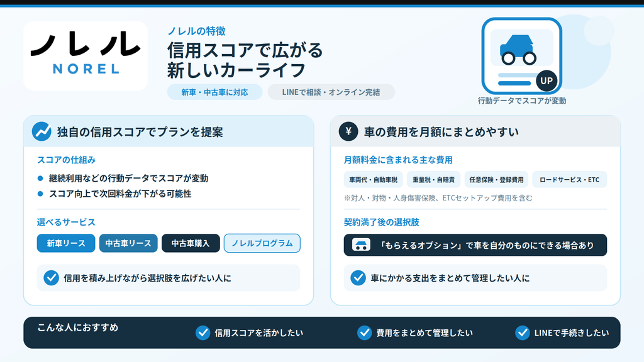Click the car icon in もらえるオプション bar
Image resolution: width=644 pixels, height=362 pixels.
point(361,245)
